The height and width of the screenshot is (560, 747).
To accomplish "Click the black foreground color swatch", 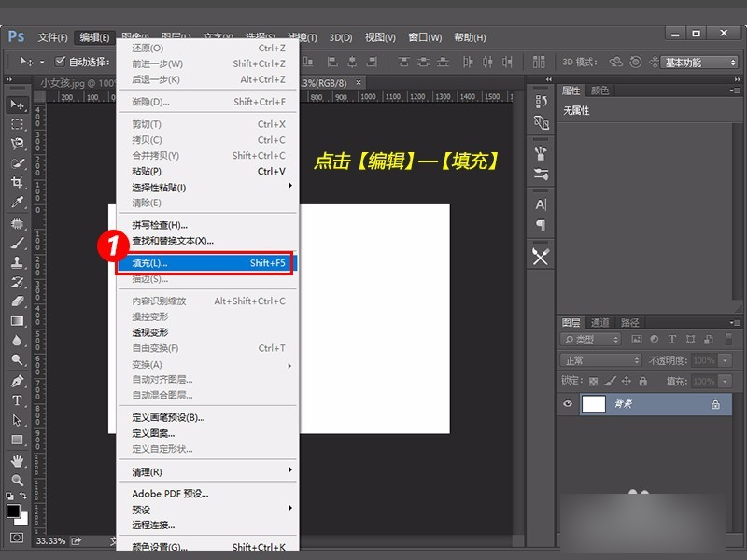I will tap(13, 511).
